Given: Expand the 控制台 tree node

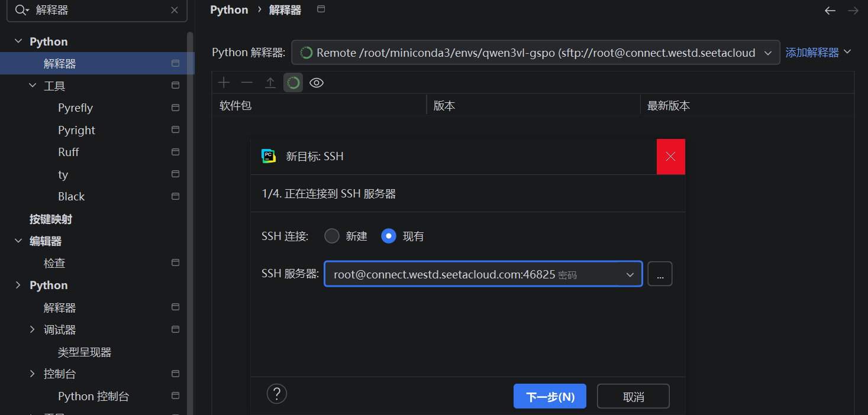Looking at the screenshot, I should coord(33,374).
